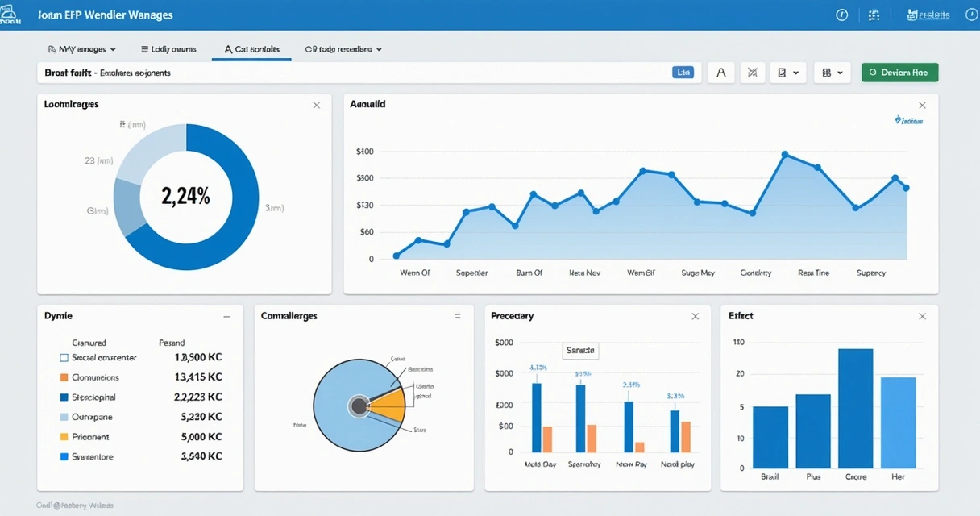Click the Superoy x-axis label
Image resolution: width=980 pixels, height=516 pixels.
click(x=871, y=273)
